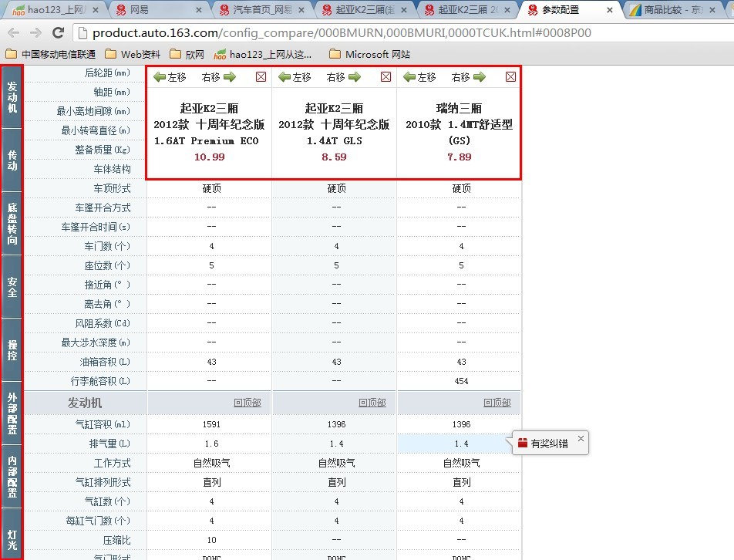Image resolution: width=734 pixels, height=560 pixels.
Task: Click the 1591 displacement value
Action: click(211, 424)
